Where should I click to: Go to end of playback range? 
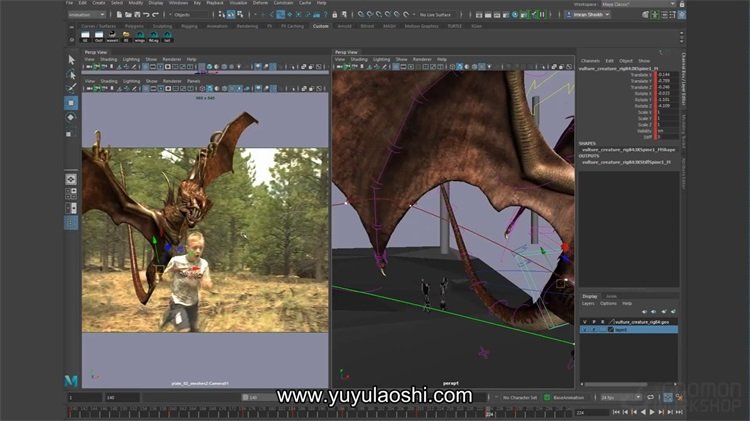(679, 412)
